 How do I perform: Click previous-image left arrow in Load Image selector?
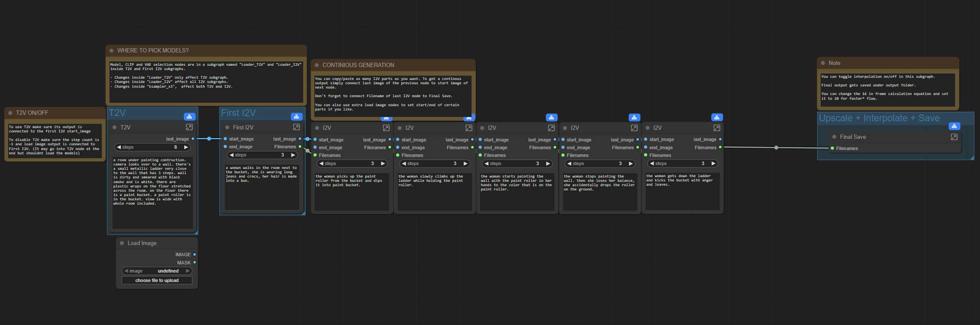pyautogui.click(x=126, y=271)
